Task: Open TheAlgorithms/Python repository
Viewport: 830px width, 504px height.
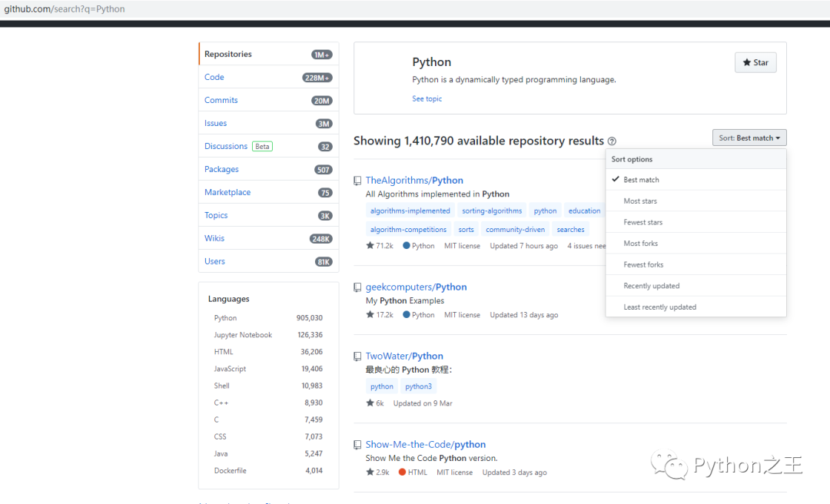Action: [414, 181]
